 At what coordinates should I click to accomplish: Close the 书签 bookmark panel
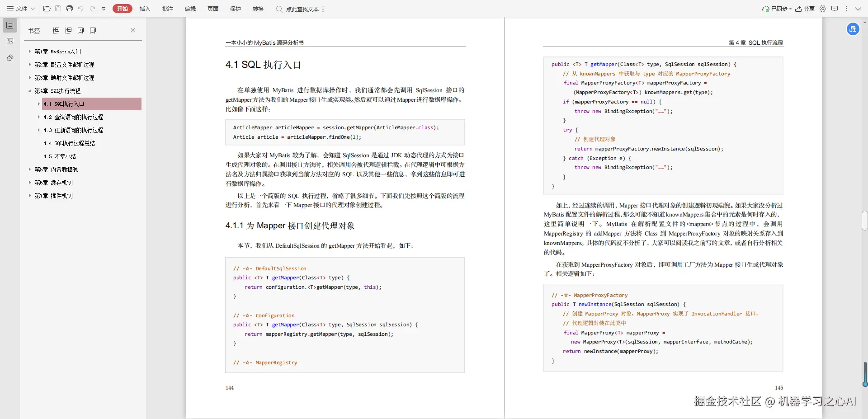(x=133, y=30)
